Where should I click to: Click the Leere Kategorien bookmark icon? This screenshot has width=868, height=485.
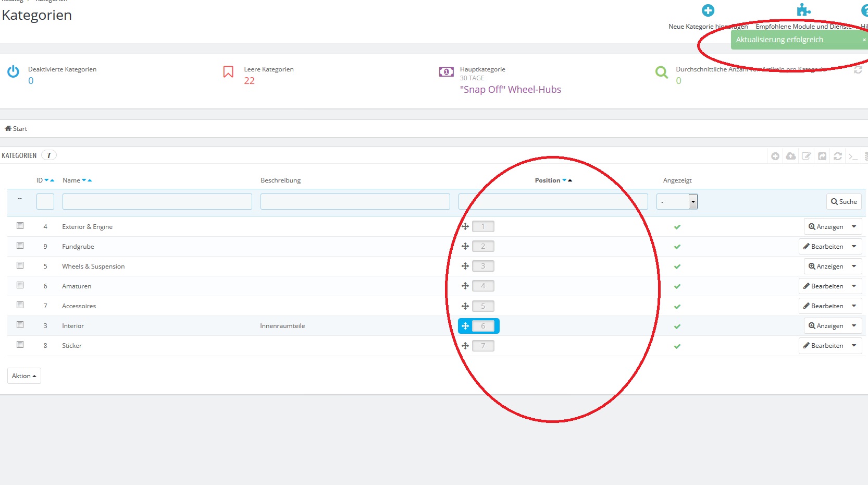pyautogui.click(x=228, y=71)
